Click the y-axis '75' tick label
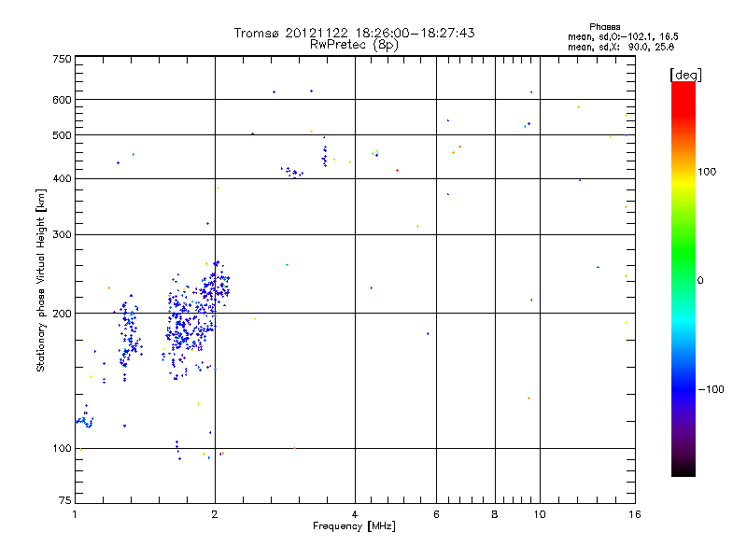 (x=65, y=500)
